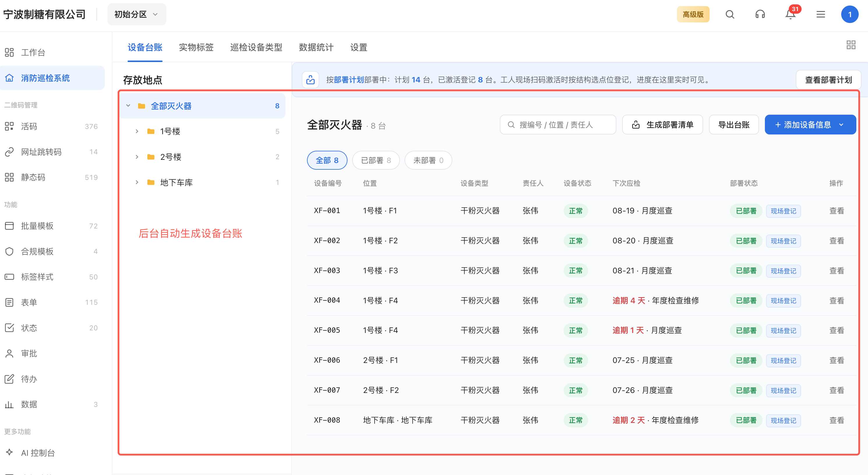Click the 高级版 badge
The height and width of the screenshot is (475, 868).
tap(693, 15)
